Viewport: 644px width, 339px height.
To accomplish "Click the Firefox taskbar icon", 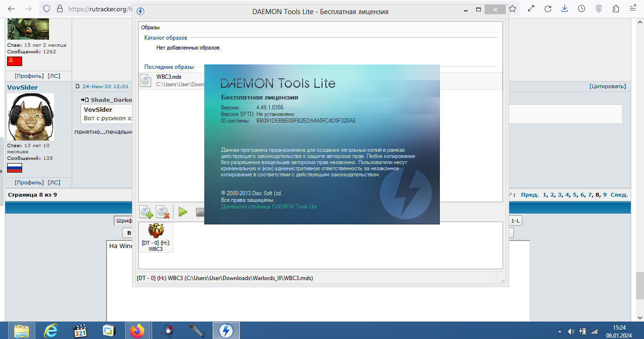I will point(138,331).
